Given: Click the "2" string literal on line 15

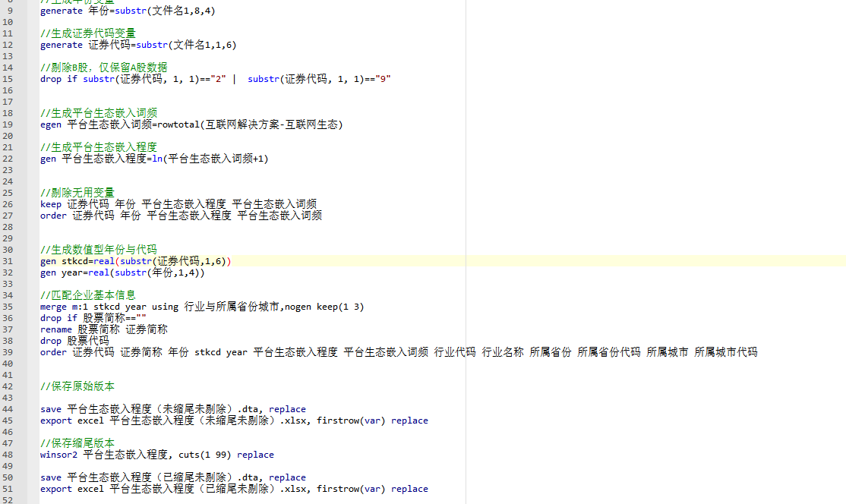Looking at the screenshot, I should point(219,79).
